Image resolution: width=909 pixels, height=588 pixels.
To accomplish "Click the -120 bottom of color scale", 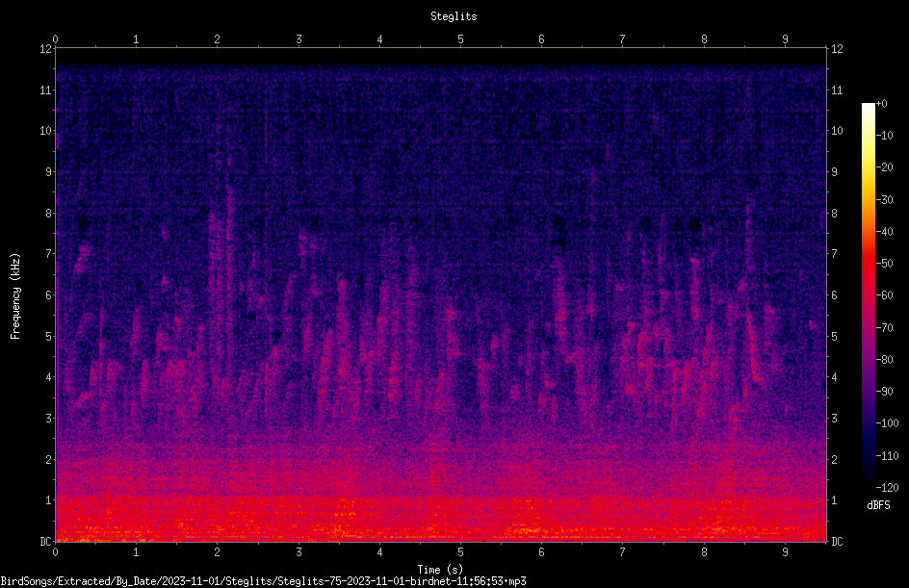I will click(x=887, y=487).
